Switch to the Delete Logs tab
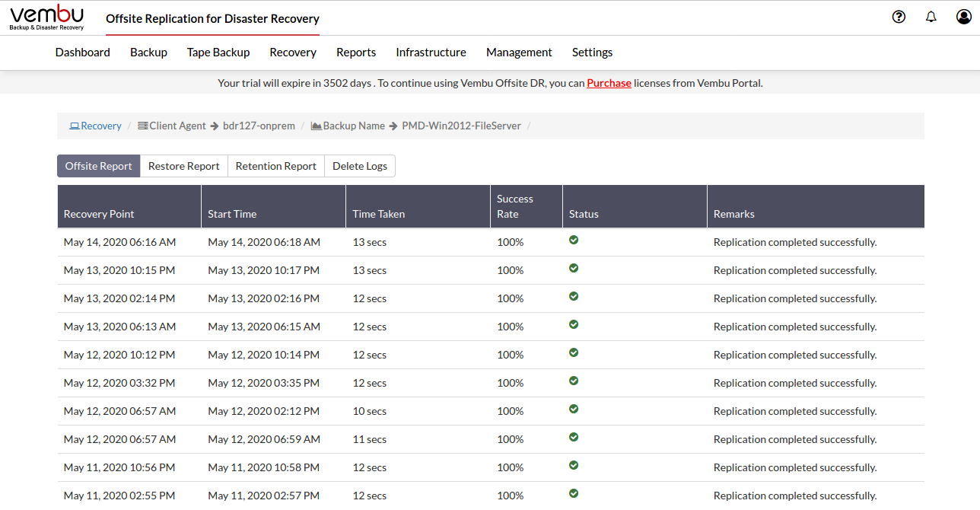This screenshot has height=510, width=980. (x=360, y=166)
